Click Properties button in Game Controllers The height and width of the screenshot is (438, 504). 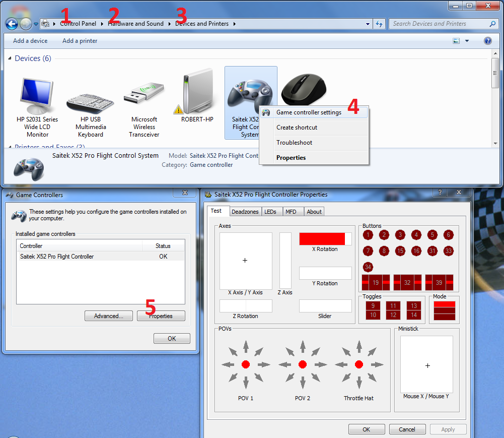[x=161, y=316]
